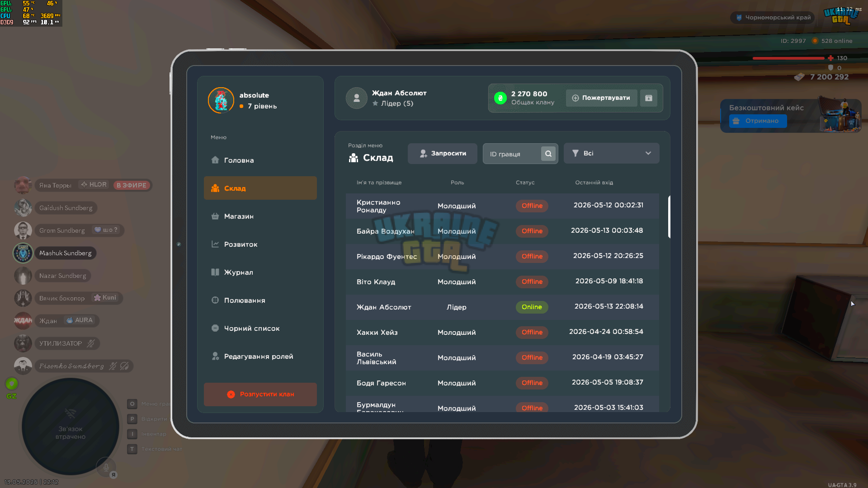This screenshot has width=868, height=488.
Task: Open the Головна menu section
Action: tap(260, 160)
